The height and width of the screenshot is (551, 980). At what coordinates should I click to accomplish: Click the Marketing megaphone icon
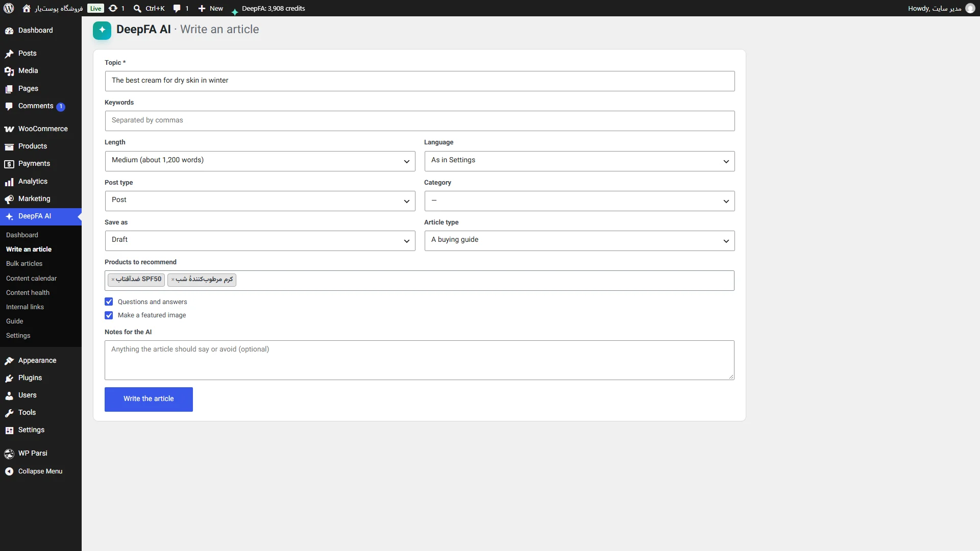pos(9,199)
